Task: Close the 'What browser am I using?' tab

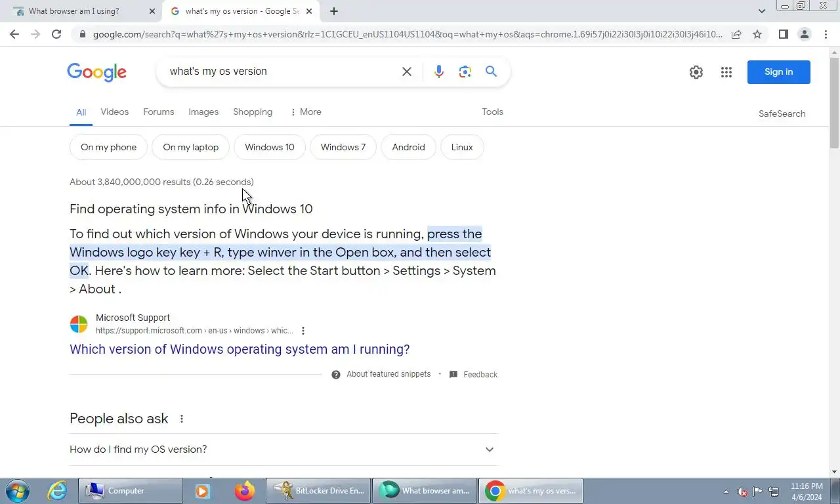Action: (152, 11)
